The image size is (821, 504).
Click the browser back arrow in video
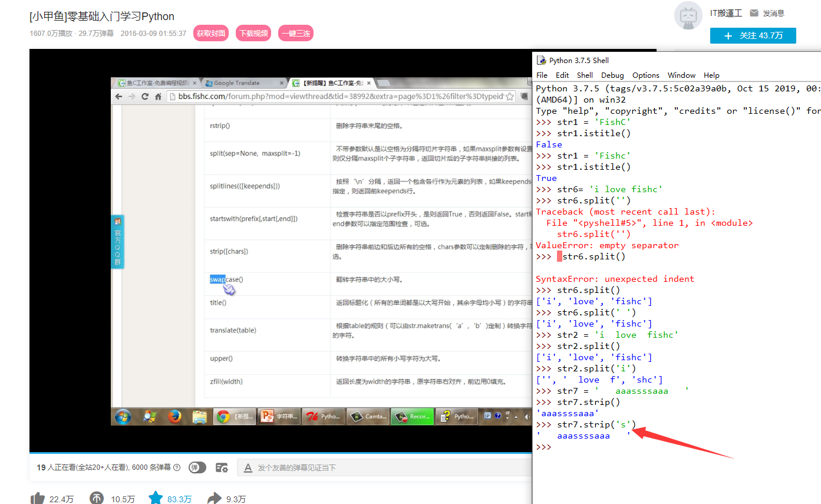coord(118,96)
